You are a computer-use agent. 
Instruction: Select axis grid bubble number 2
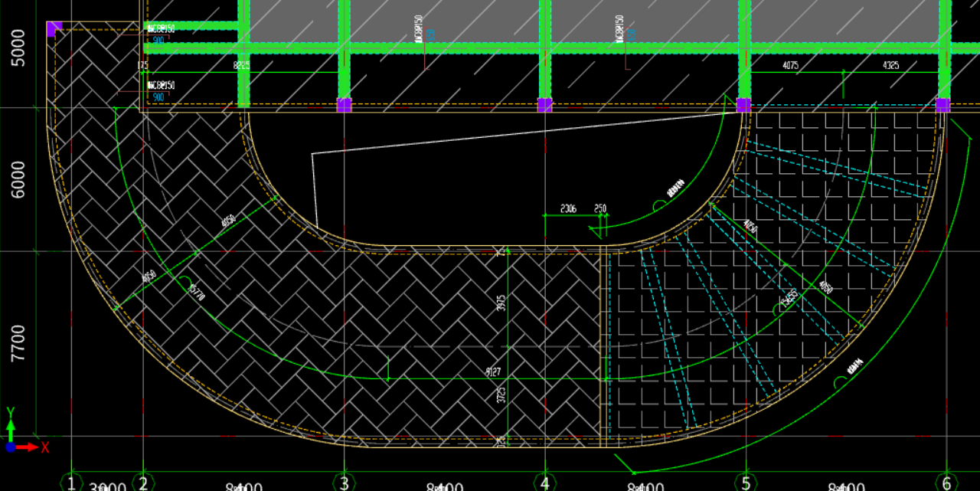coord(143,483)
